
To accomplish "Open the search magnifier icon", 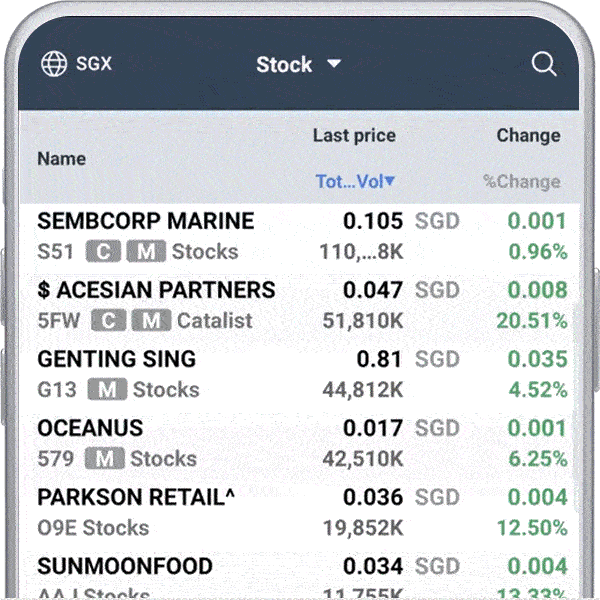I will pos(544,64).
